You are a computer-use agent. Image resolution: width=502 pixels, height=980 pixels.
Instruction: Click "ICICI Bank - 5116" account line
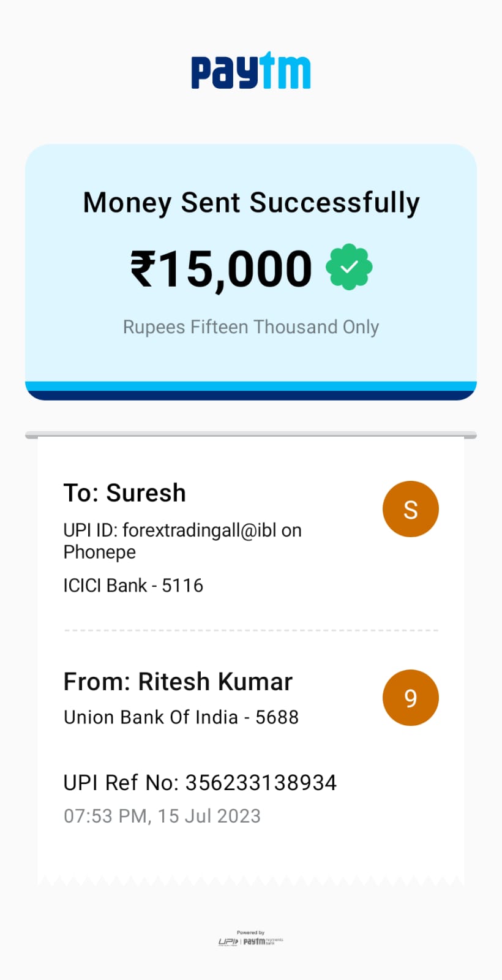[x=133, y=586]
